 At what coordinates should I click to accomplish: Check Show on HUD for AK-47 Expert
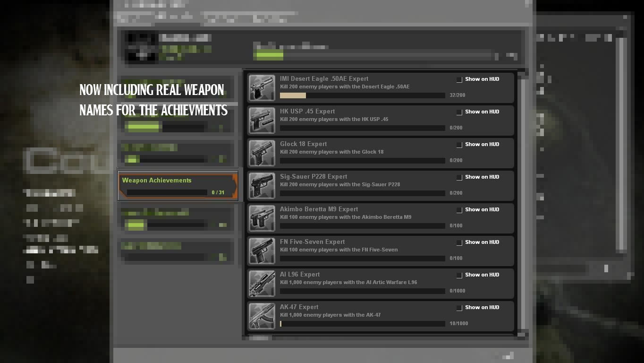click(x=458, y=308)
